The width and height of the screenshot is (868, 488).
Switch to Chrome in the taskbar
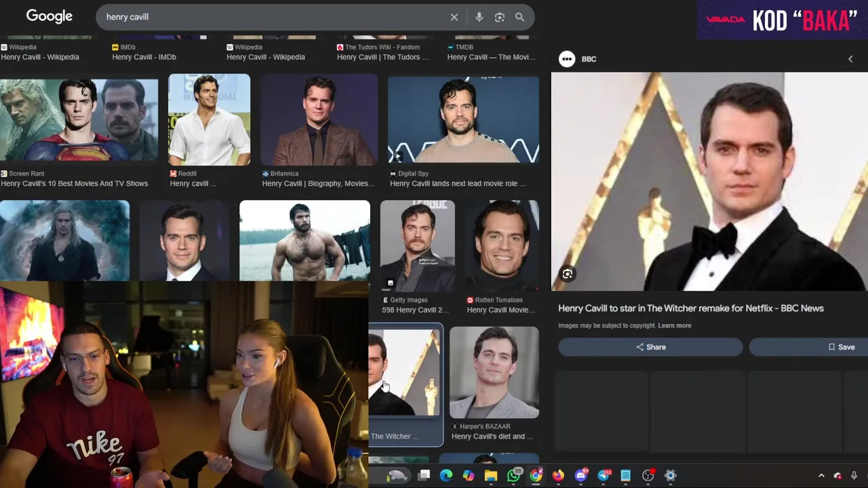point(536,476)
